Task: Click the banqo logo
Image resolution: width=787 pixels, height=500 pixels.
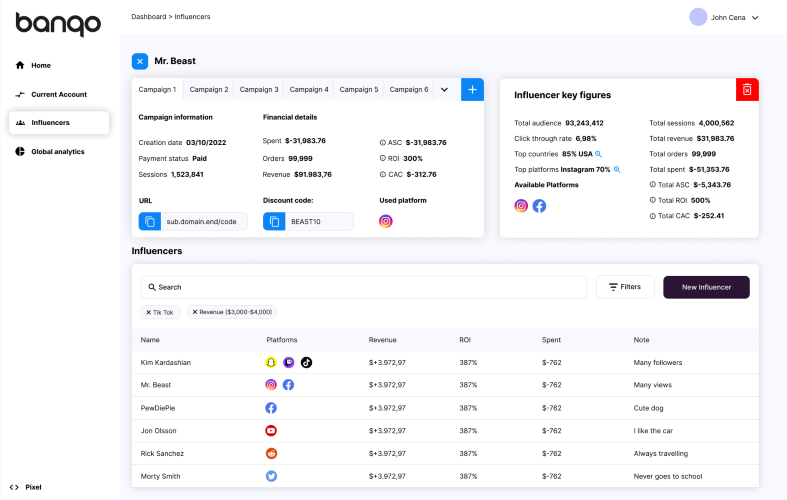Action: [58, 24]
